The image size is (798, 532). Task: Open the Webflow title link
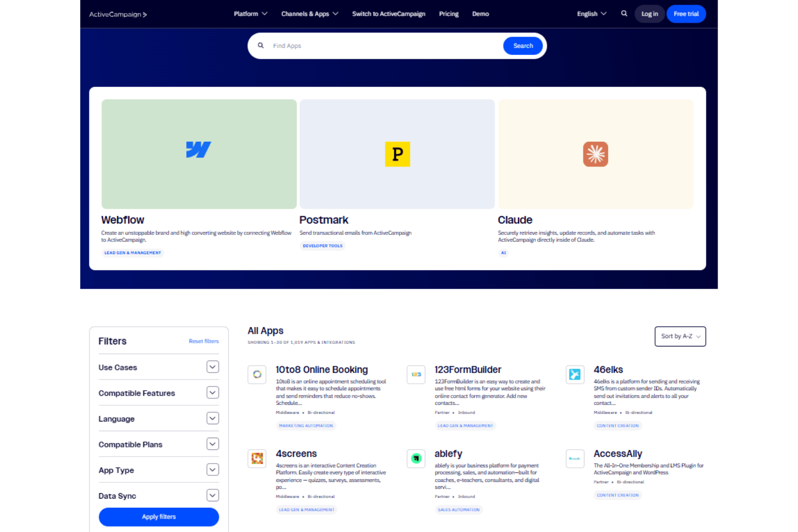click(122, 220)
